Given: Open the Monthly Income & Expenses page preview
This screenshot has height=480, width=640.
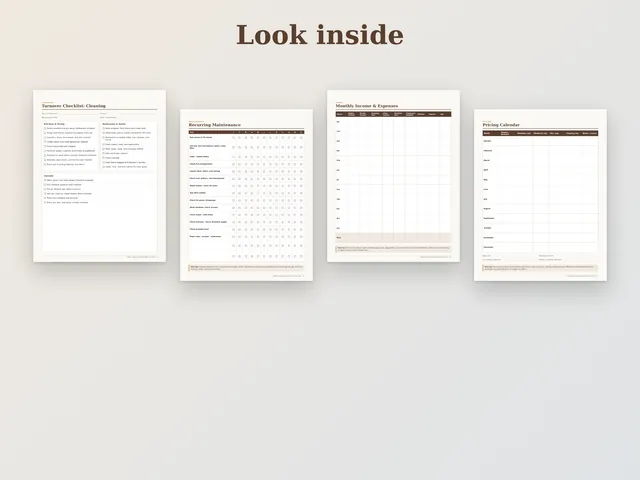Looking at the screenshot, I should (393, 176).
